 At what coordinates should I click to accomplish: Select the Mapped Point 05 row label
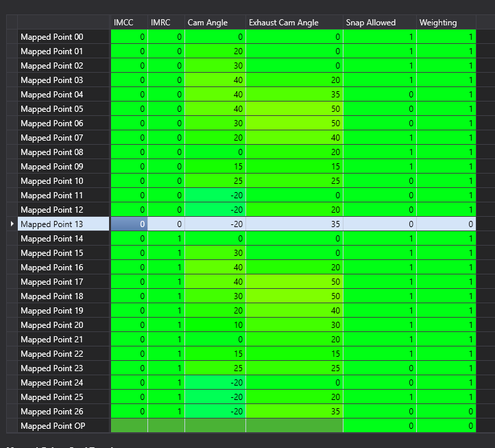[x=64, y=109]
